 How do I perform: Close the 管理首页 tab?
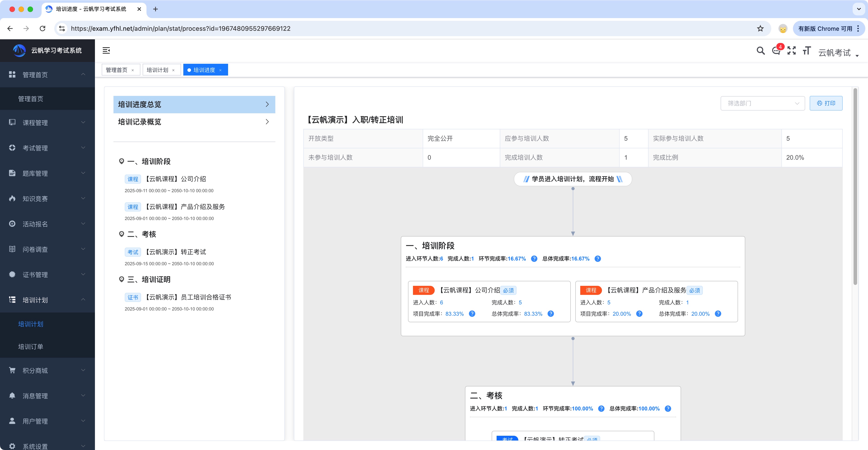pos(133,71)
